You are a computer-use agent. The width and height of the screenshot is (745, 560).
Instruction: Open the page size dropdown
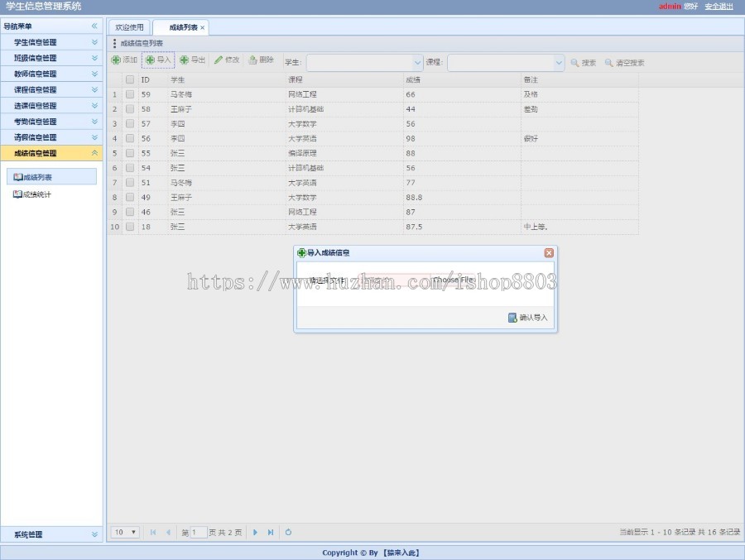point(126,532)
